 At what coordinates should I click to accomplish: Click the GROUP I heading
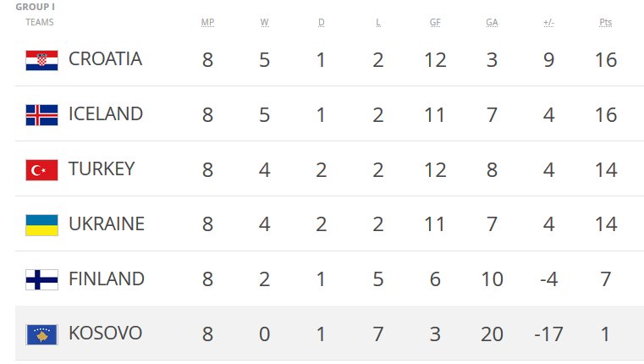coord(36,7)
